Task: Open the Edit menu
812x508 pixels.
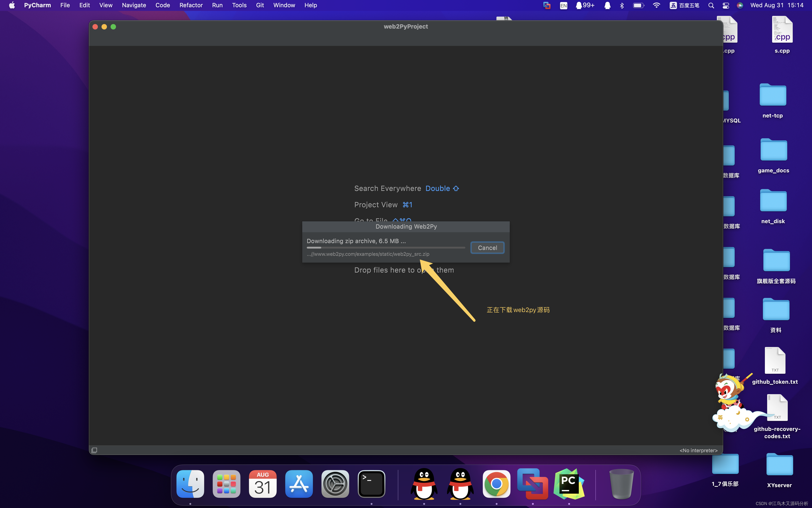Action: click(x=84, y=5)
